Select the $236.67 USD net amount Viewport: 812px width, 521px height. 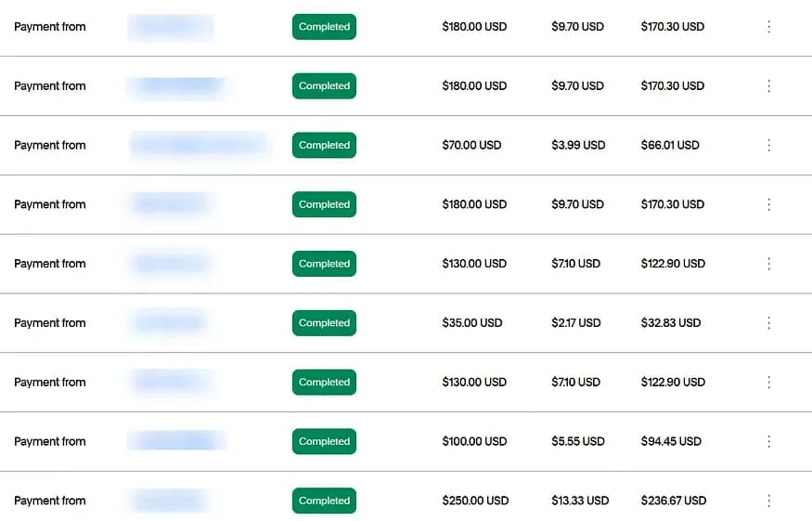point(674,501)
